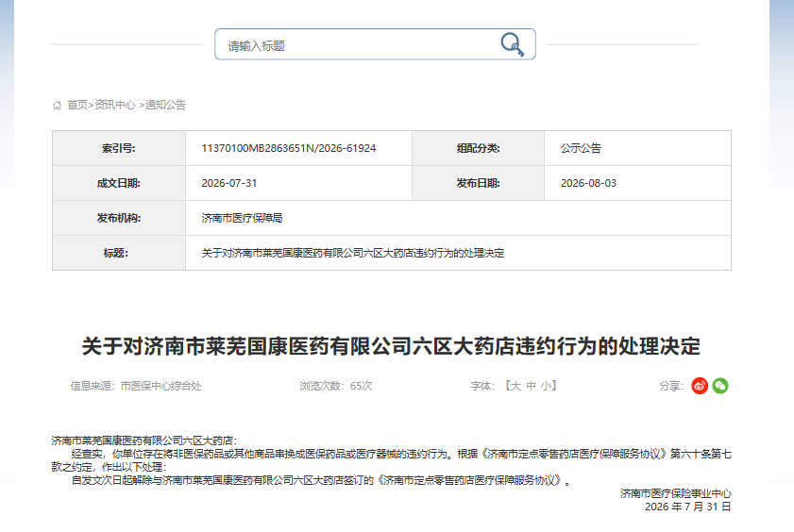Share article via WeChat icon
The image size is (794, 532).
click(x=720, y=386)
